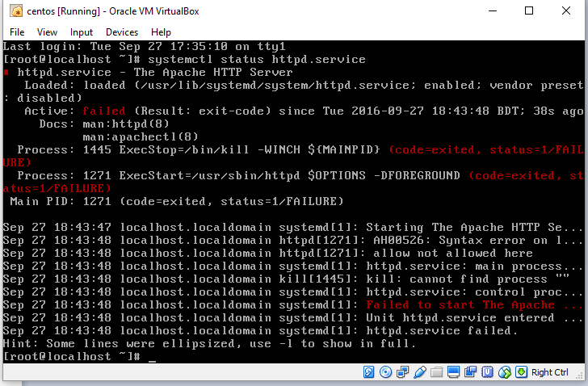Open the File menu
This screenshot has width=588, height=386.
(17, 32)
